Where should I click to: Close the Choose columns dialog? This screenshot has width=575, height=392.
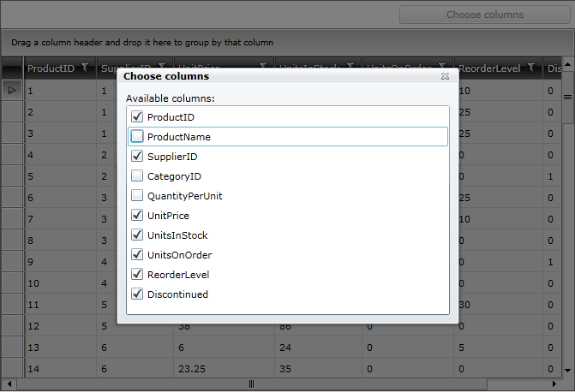coord(445,76)
